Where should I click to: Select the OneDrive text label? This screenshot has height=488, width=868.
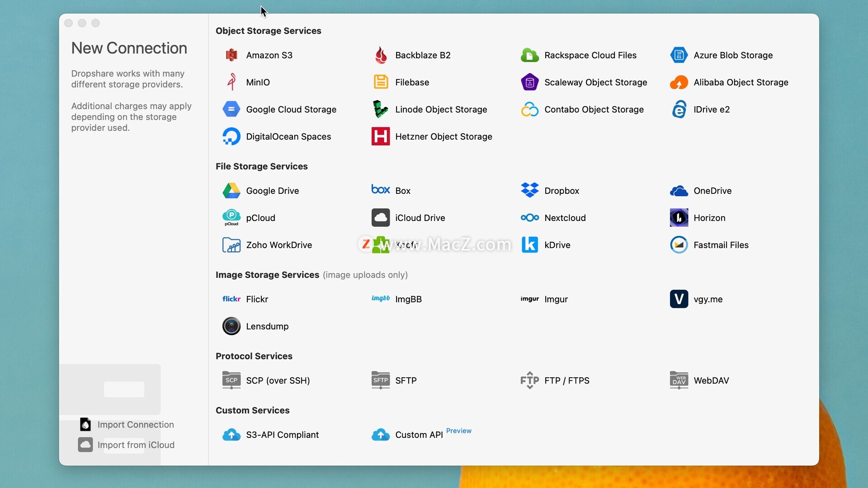tap(712, 191)
